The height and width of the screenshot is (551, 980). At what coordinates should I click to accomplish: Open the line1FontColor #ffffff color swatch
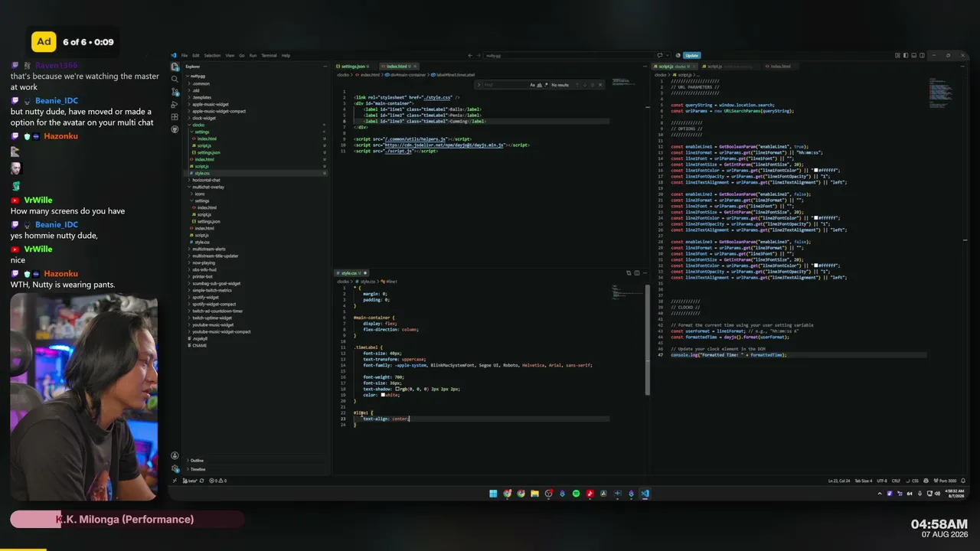(816, 170)
